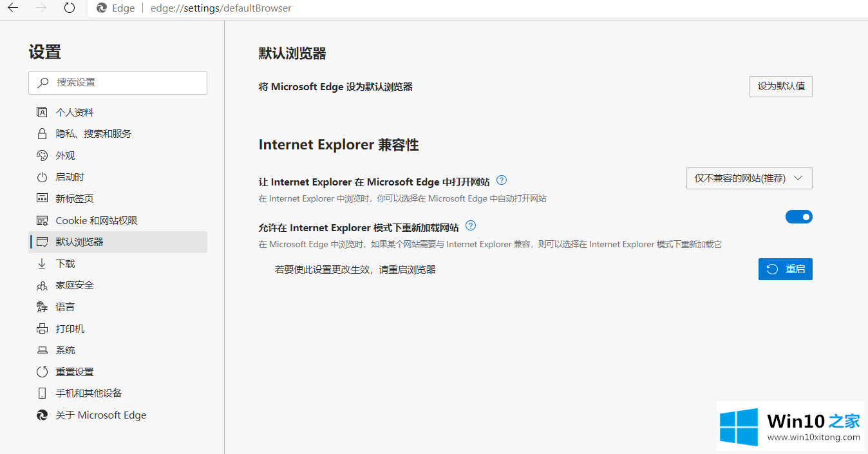Click 将 Microsoft Edge 设为默认浏览器 label
Viewport: 868px width, 454px height.
[x=335, y=86]
